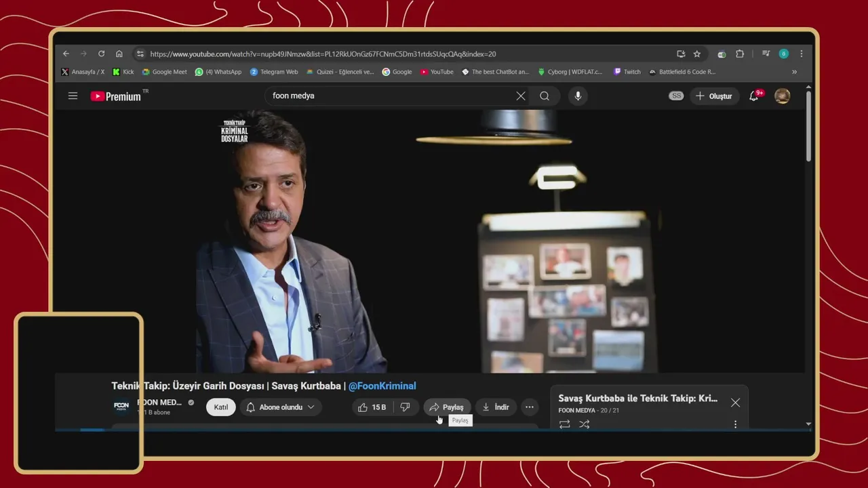Open Google bookmark

(x=397, y=72)
